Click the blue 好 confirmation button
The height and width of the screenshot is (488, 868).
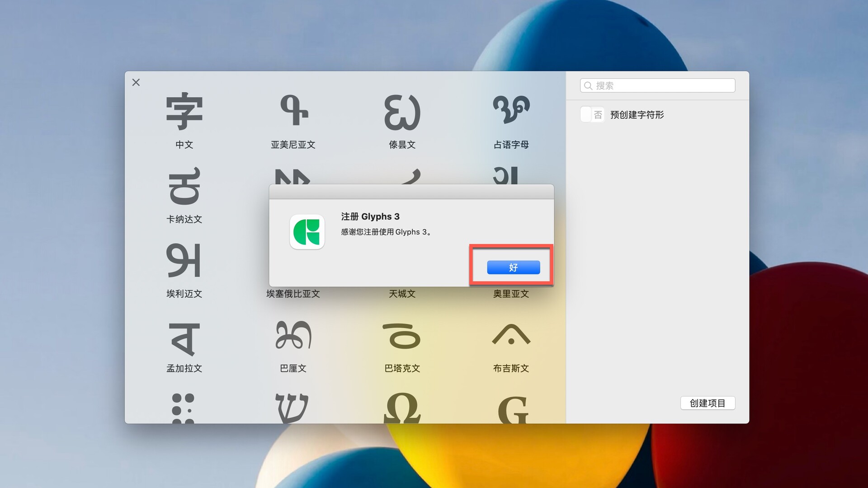point(513,267)
